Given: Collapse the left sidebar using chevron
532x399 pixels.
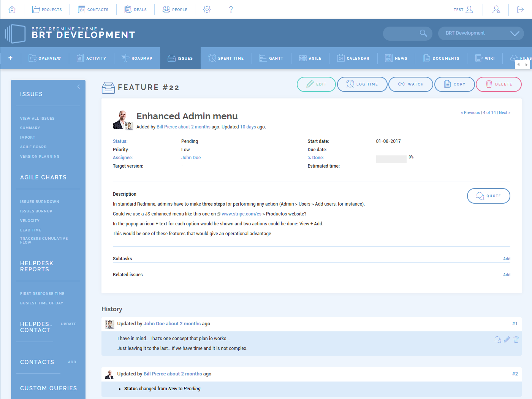Looking at the screenshot, I should coord(79,87).
